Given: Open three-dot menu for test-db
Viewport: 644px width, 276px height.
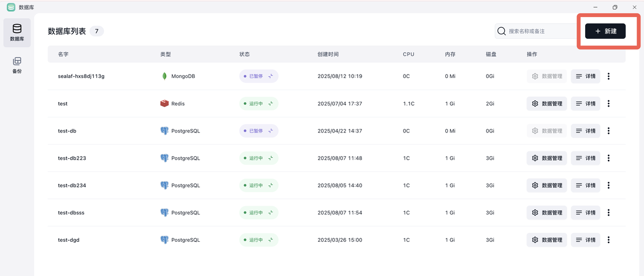Looking at the screenshot, I should point(609,131).
